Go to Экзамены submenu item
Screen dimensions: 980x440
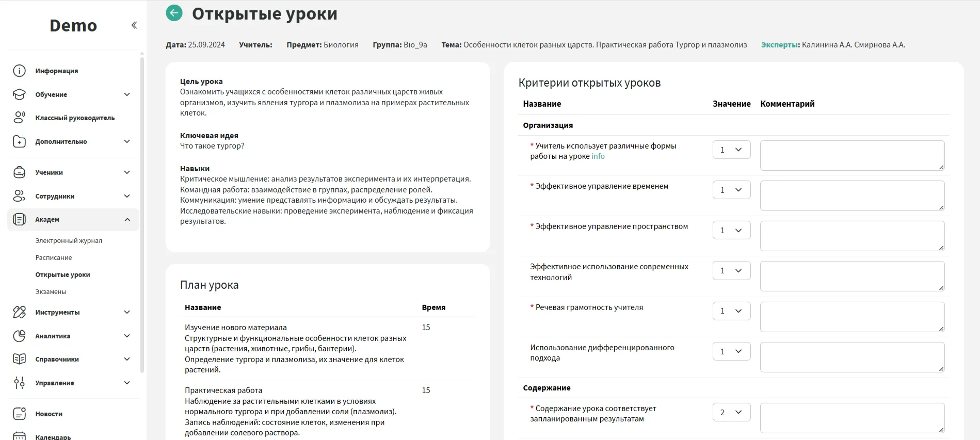tap(51, 291)
